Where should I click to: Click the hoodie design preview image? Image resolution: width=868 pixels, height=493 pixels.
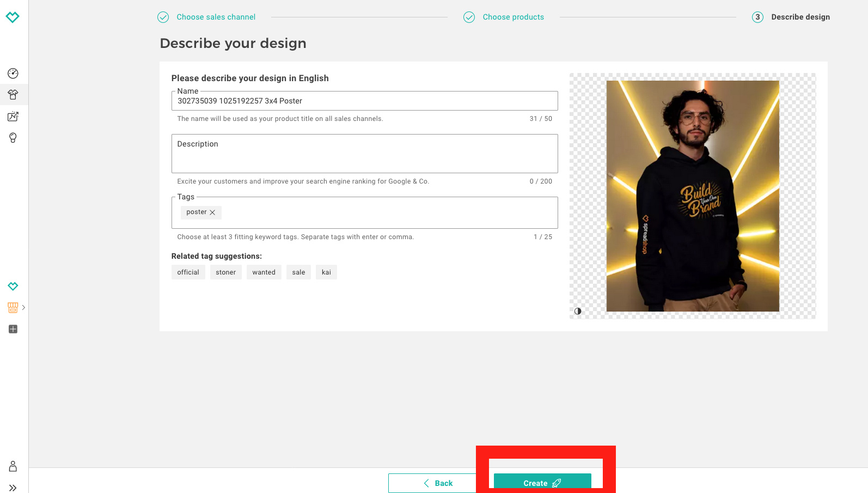click(x=692, y=196)
